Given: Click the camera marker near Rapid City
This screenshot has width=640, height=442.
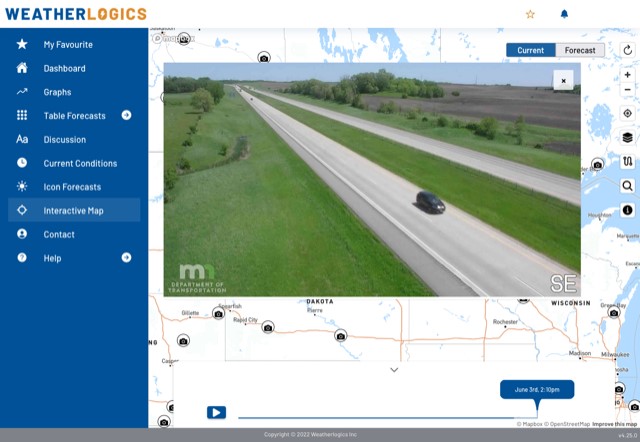Looking at the screenshot, I should (268, 327).
